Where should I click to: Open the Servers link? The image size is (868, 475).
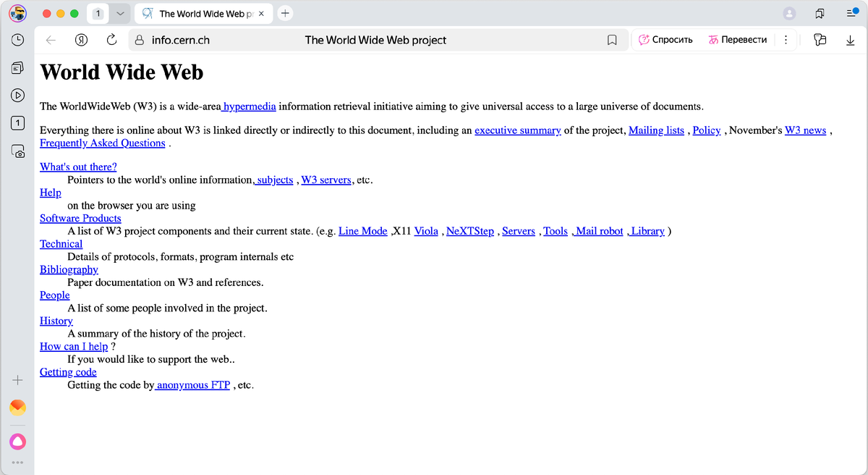tap(519, 231)
